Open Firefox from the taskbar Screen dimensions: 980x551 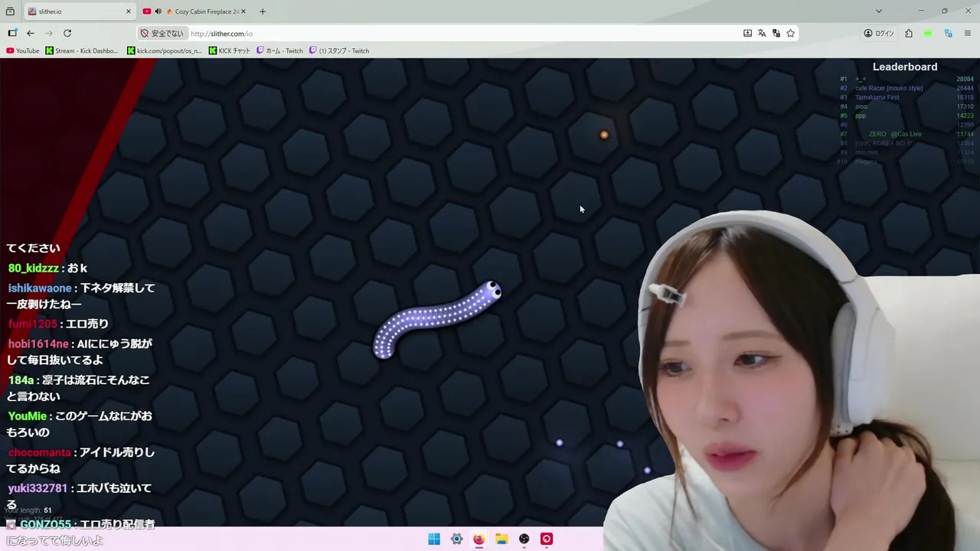(479, 539)
